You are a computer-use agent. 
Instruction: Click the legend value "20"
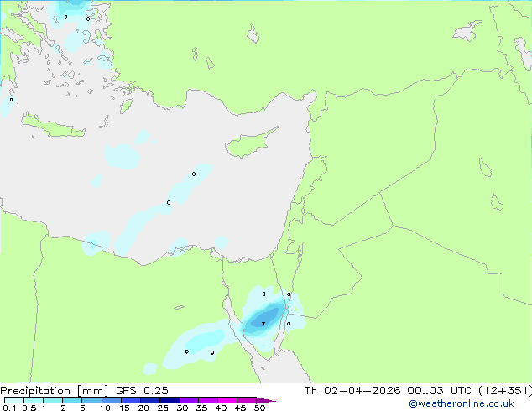point(143,408)
